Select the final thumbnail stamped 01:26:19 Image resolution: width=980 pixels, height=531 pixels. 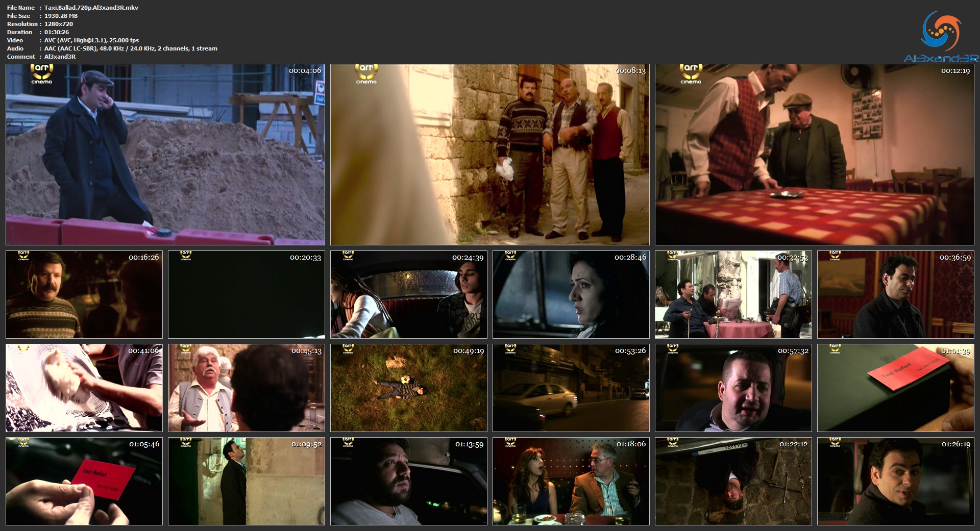(896, 481)
